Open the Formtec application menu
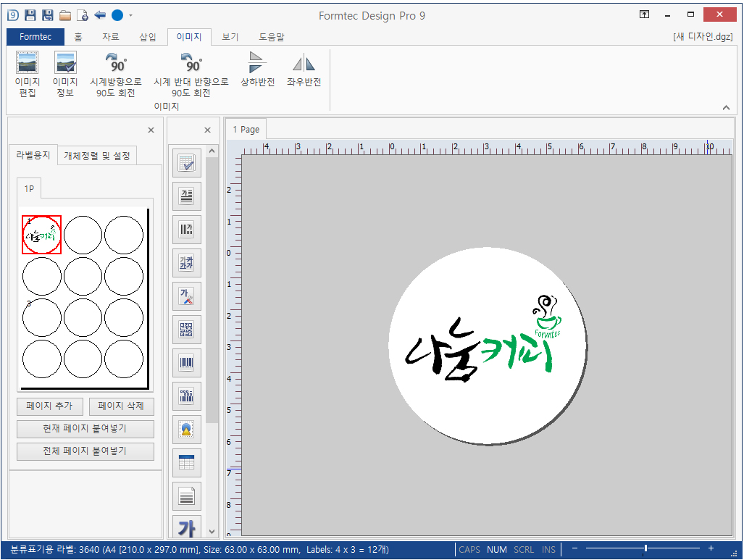 (35, 36)
